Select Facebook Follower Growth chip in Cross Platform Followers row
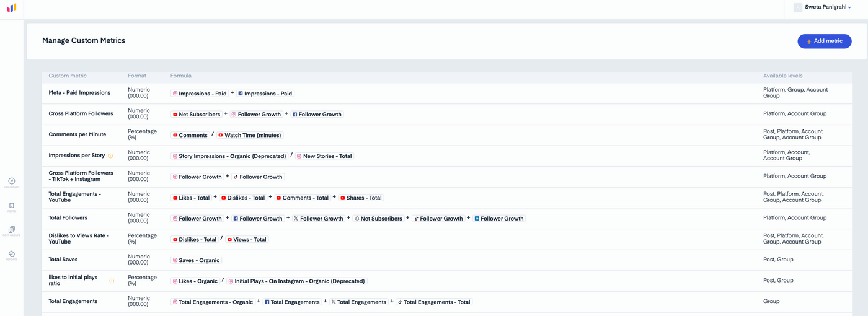This screenshot has width=868, height=316. (x=317, y=115)
